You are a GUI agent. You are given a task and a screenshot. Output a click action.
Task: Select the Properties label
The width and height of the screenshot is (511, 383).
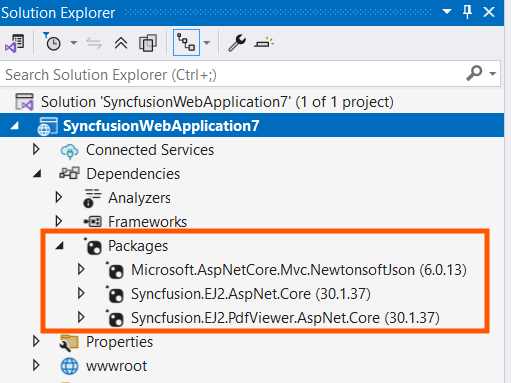119,342
